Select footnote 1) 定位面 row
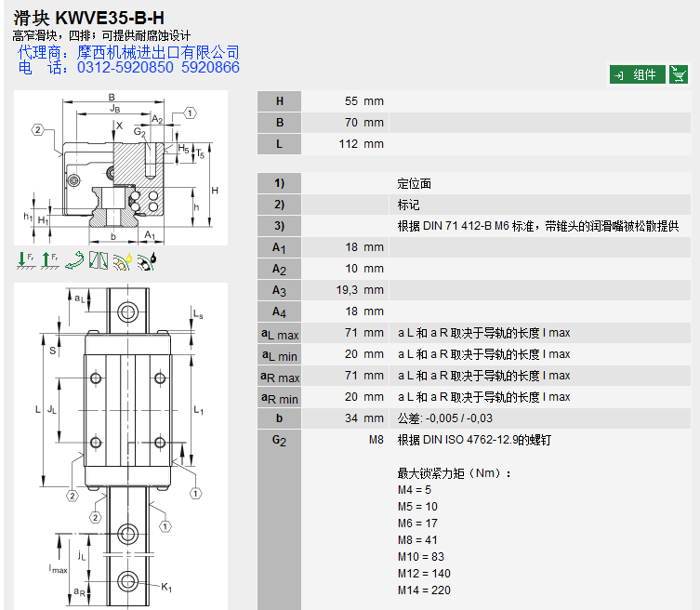This screenshot has height=610, width=700. tap(414, 183)
